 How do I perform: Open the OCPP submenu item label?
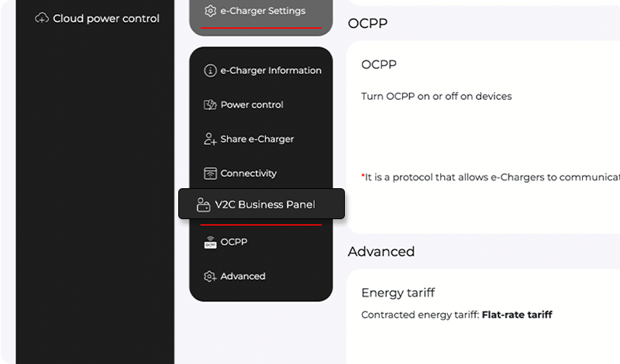pyautogui.click(x=233, y=242)
